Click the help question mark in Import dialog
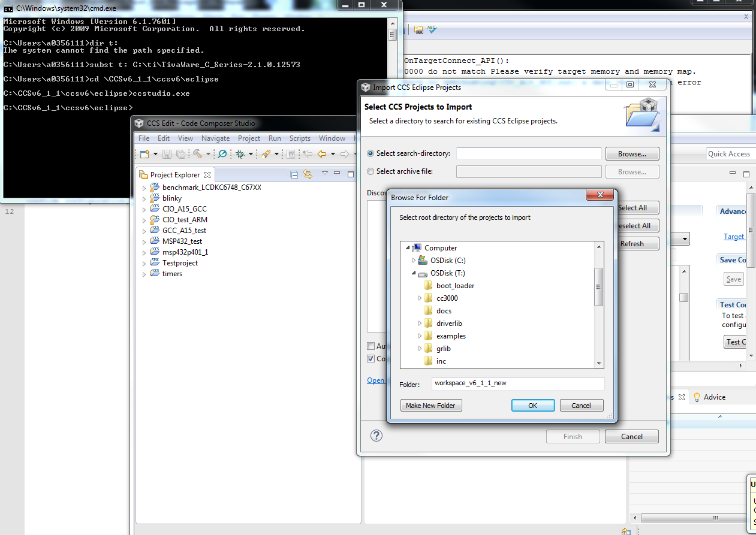Image resolution: width=756 pixels, height=535 pixels. pos(376,436)
